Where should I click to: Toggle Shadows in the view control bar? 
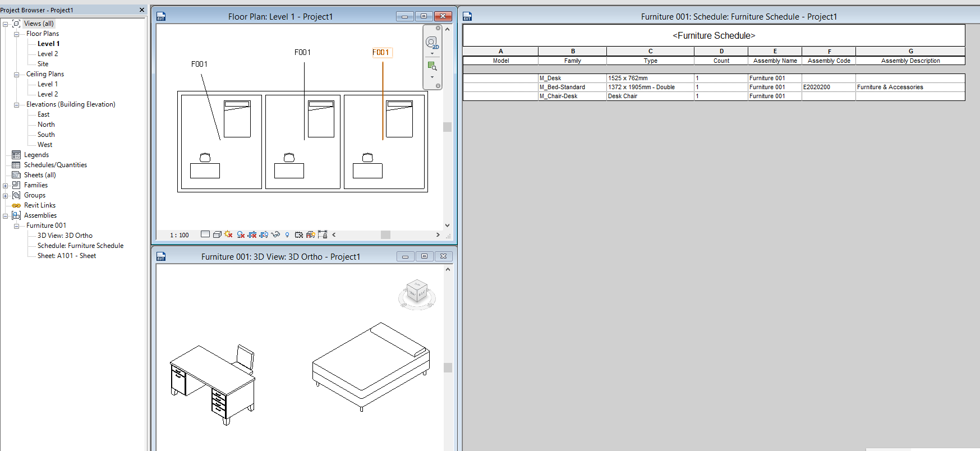(x=241, y=234)
